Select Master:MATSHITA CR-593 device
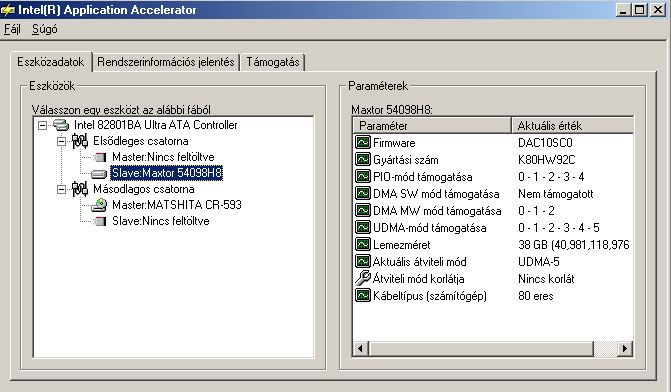 point(177,205)
